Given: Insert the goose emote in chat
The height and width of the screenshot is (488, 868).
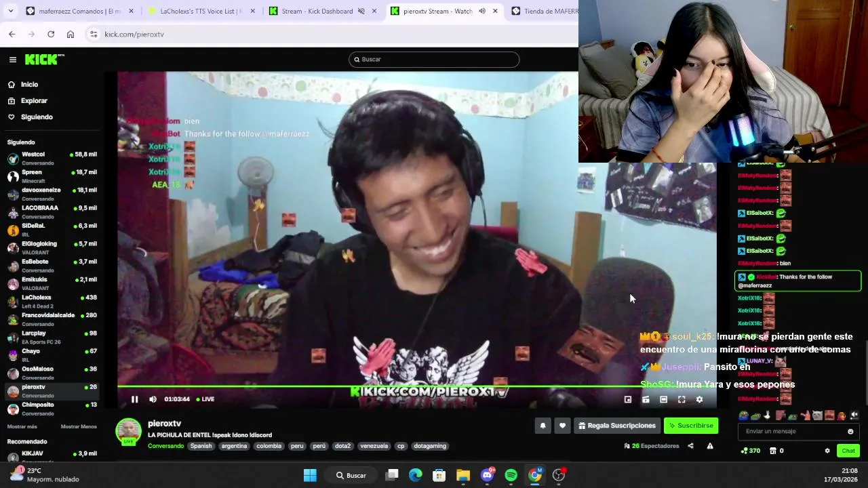Looking at the screenshot, I should [x=768, y=415].
